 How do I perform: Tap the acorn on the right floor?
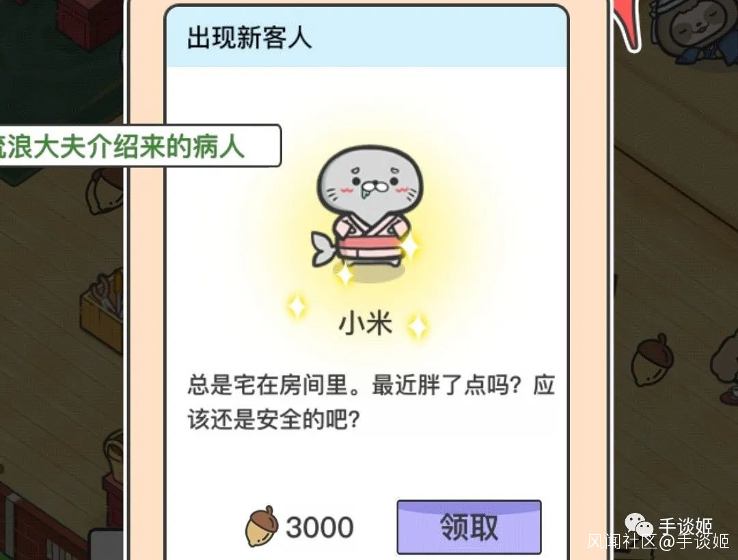651,360
